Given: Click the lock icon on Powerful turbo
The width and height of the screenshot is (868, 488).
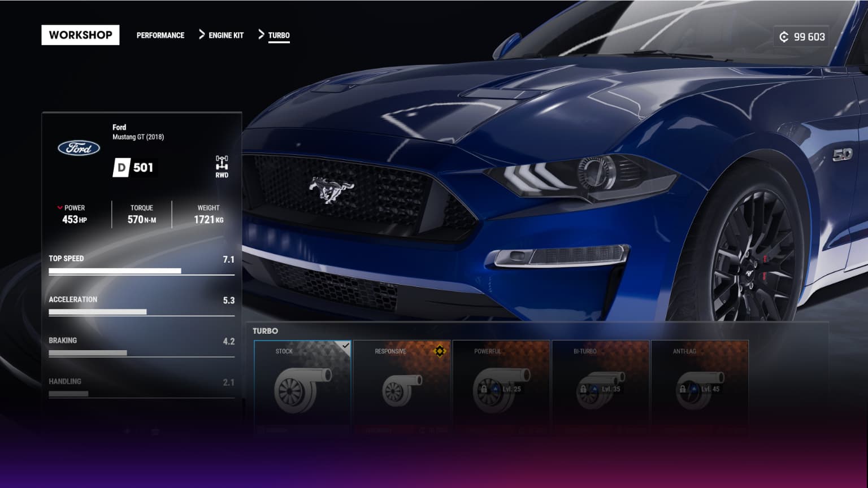Looking at the screenshot, I should pyautogui.click(x=484, y=389).
